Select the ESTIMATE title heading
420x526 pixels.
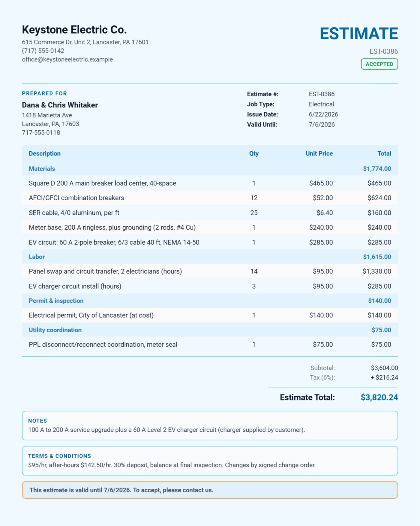[x=359, y=33]
